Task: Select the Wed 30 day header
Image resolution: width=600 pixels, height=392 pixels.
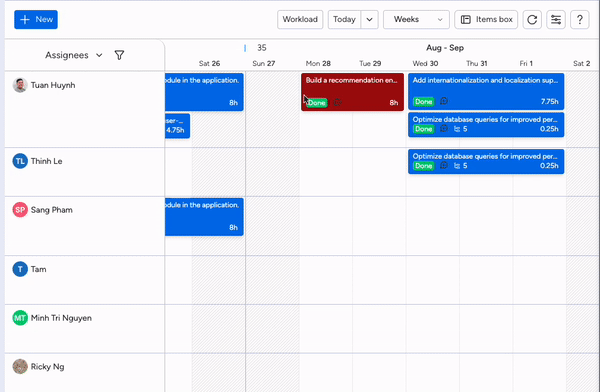Action: [x=425, y=64]
